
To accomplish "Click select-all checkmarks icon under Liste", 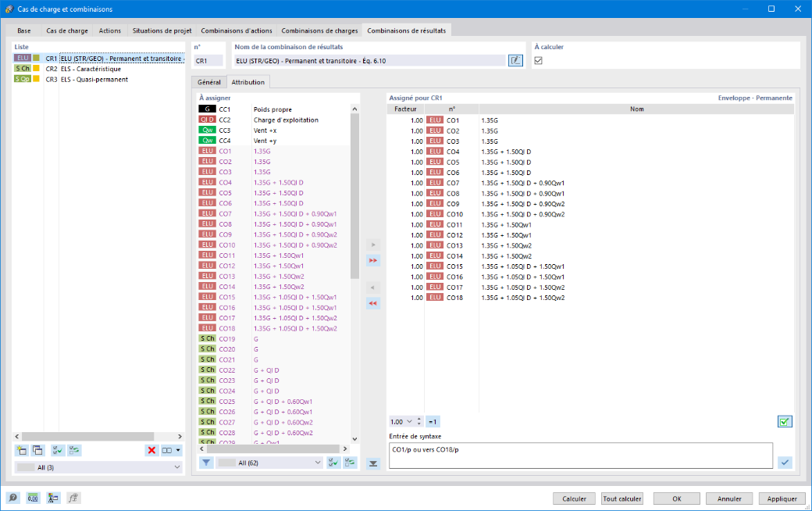I will (x=58, y=450).
